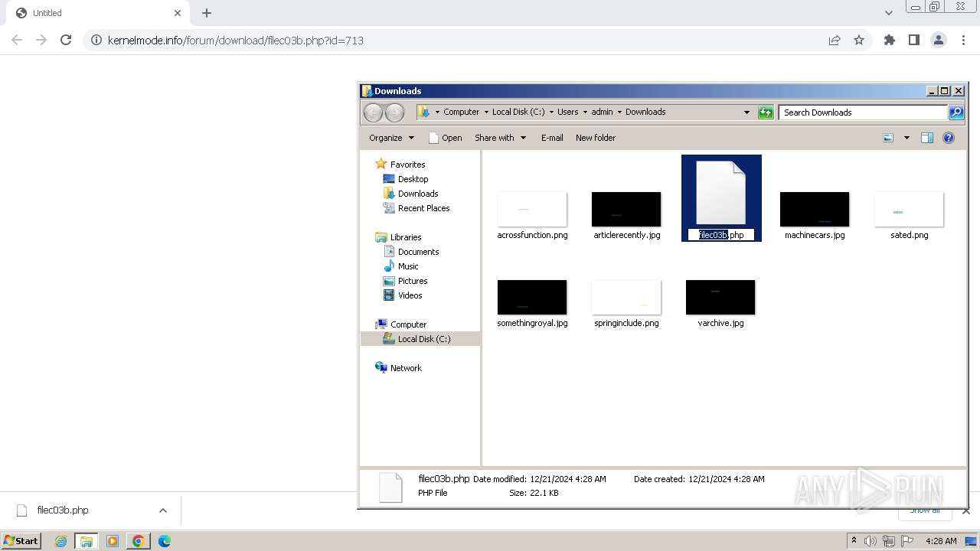Select springinclude.png thumbnail
The height and width of the screenshot is (551, 980).
click(626, 298)
